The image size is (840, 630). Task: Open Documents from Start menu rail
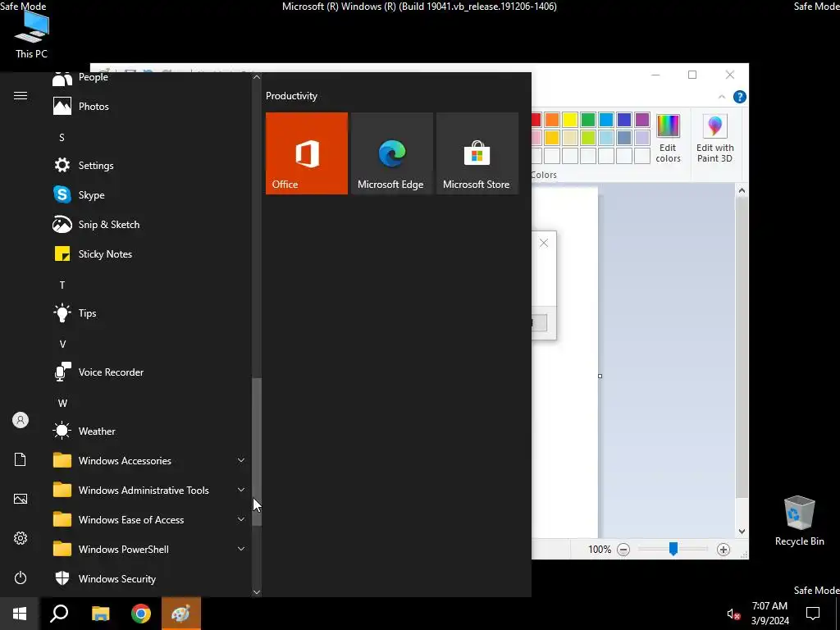point(21,459)
